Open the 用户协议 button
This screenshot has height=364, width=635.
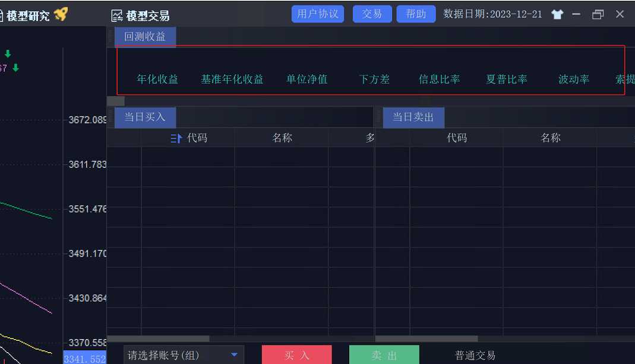[317, 14]
